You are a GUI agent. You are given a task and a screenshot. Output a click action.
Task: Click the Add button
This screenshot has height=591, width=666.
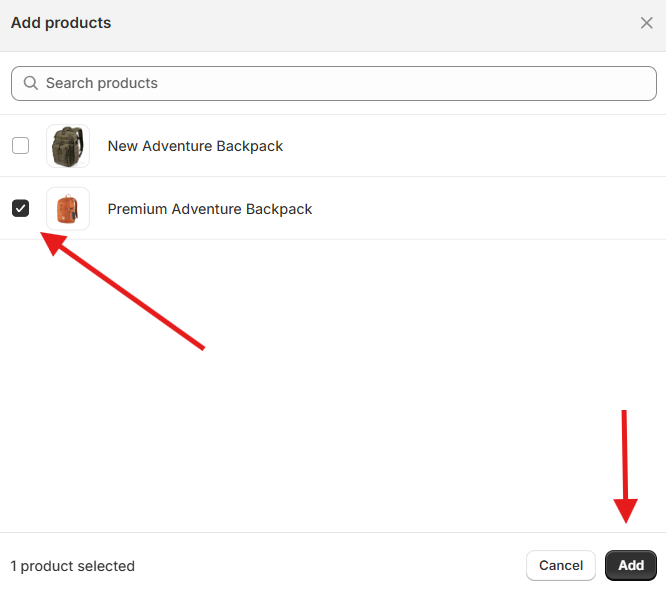(x=631, y=566)
